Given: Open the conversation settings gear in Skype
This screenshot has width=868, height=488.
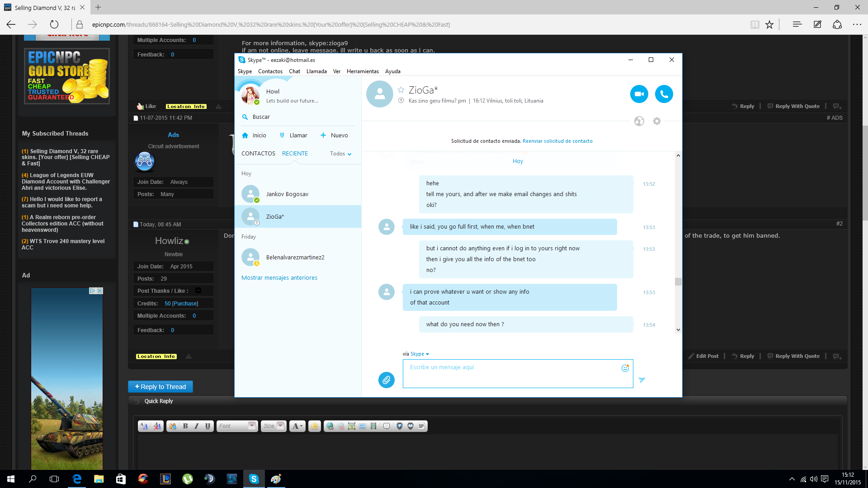Looking at the screenshot, I should [657, 121].
